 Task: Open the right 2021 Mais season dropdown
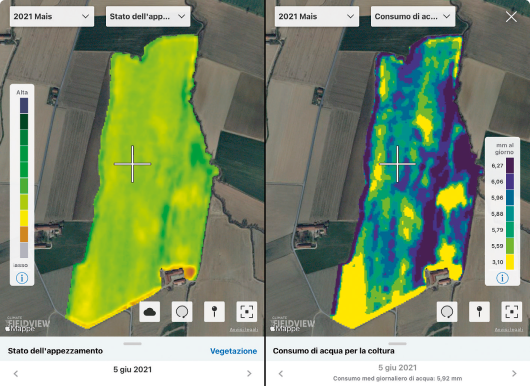[x=317, y=16]
